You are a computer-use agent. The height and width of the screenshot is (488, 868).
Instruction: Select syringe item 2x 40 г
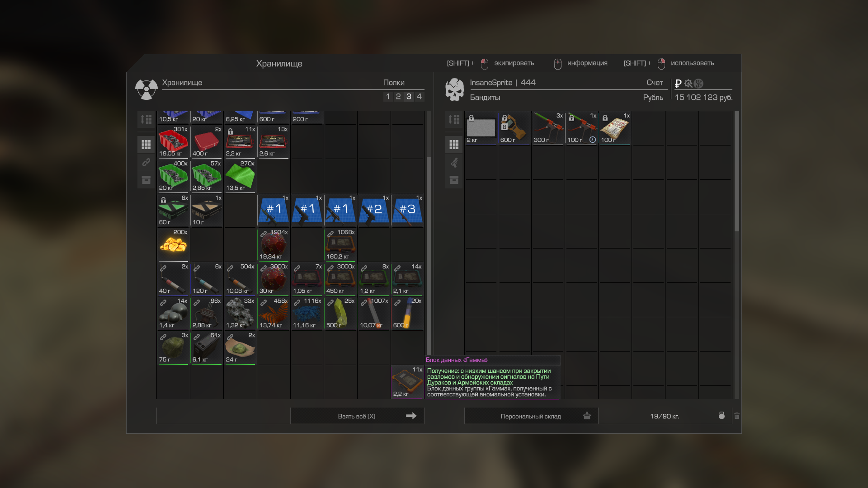point(173,279)
